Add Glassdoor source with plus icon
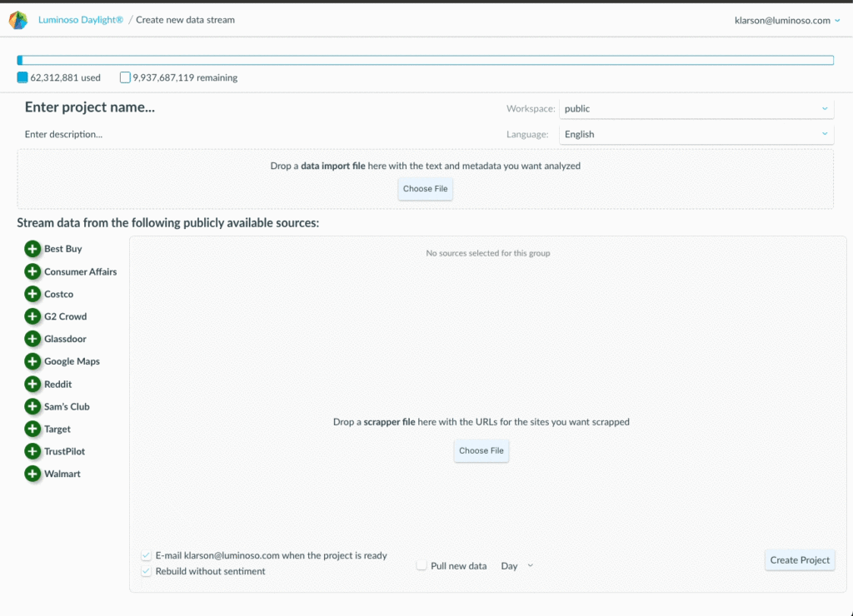 coord(32,339)
